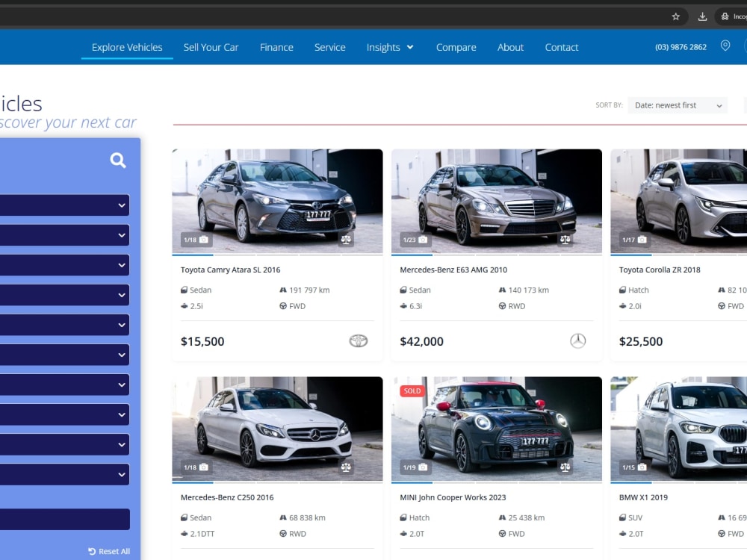The height and width of the screenshot is (560, 747).
Task: Click the search magnifier icon in filter panel
Action: coord(118,160)
